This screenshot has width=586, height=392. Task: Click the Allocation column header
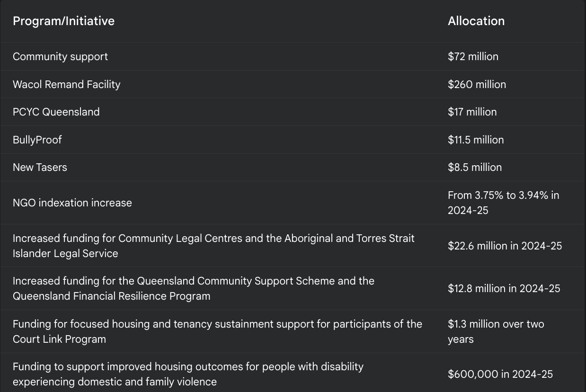(x=476, y=21)
